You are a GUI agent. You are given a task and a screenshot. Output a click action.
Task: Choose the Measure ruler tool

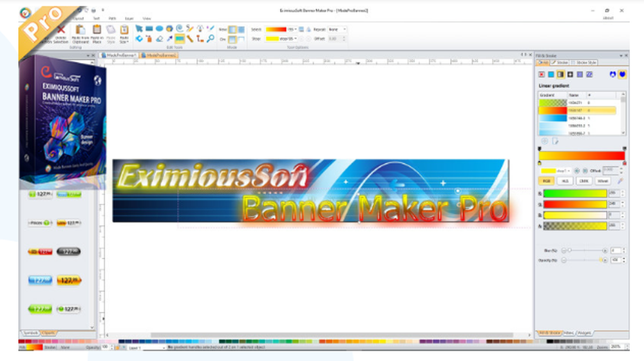190,39
